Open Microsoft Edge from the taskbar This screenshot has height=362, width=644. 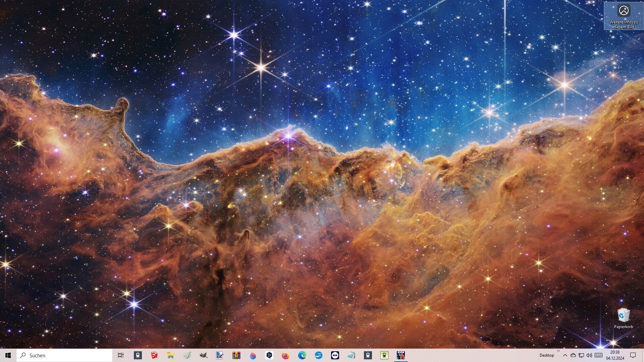pyautogui.click(x=302, y=355)
